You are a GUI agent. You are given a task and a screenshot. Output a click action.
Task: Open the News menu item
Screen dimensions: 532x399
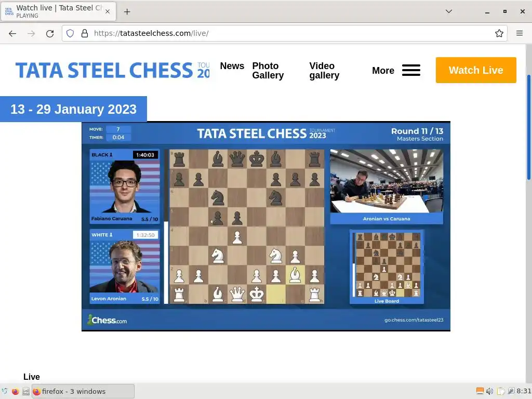point(232,66)
